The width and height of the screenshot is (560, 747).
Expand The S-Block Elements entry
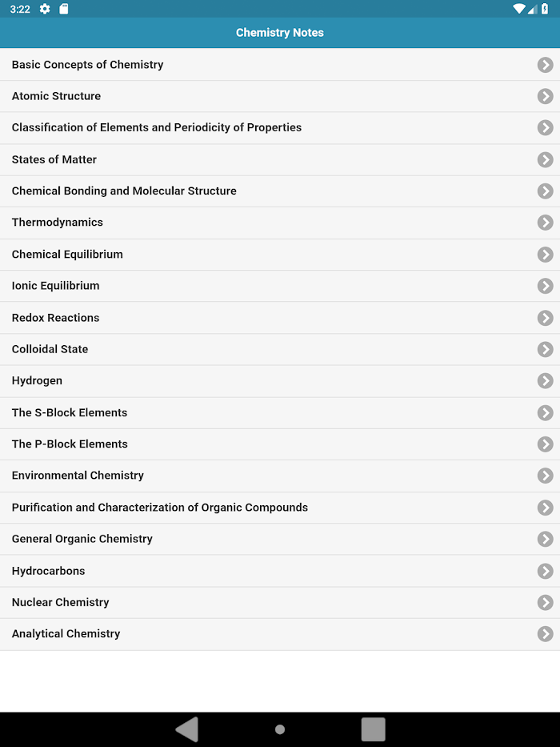point(280,412)
